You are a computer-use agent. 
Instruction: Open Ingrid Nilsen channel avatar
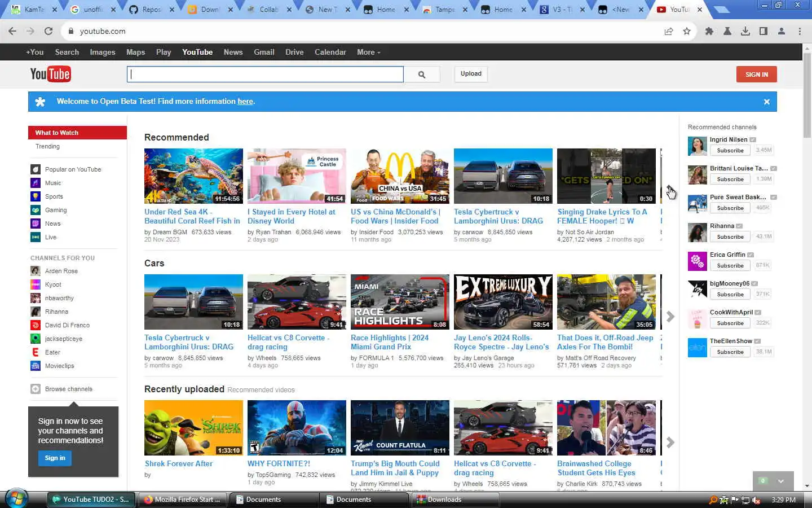pyautogui.click(x=698, y=146)
